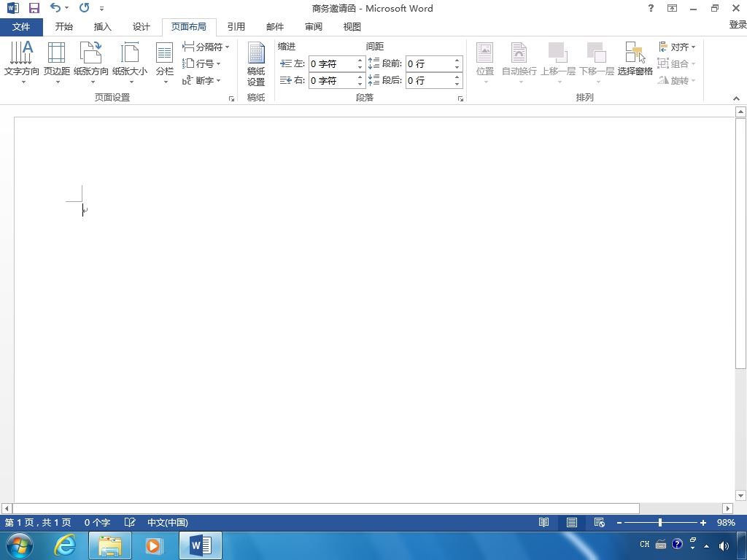Click the 段后 spacing after field
This screenshot has width=747, height=560.
click(x=429, y=80)
